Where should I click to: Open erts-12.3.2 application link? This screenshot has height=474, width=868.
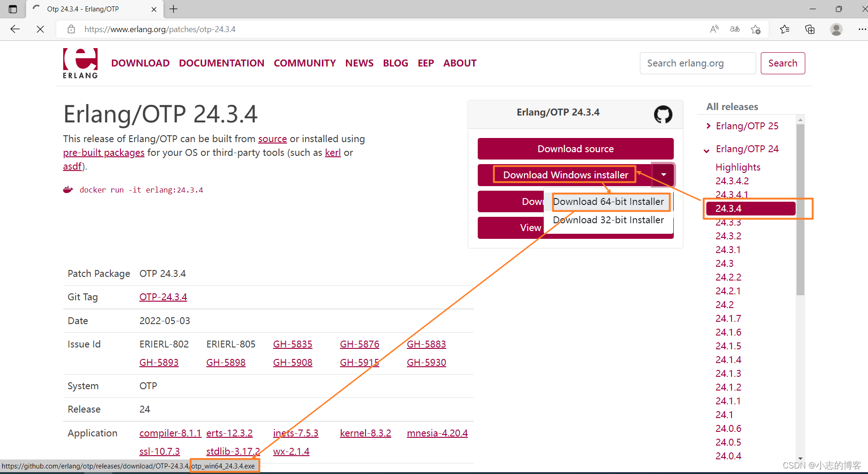[229, 433]
